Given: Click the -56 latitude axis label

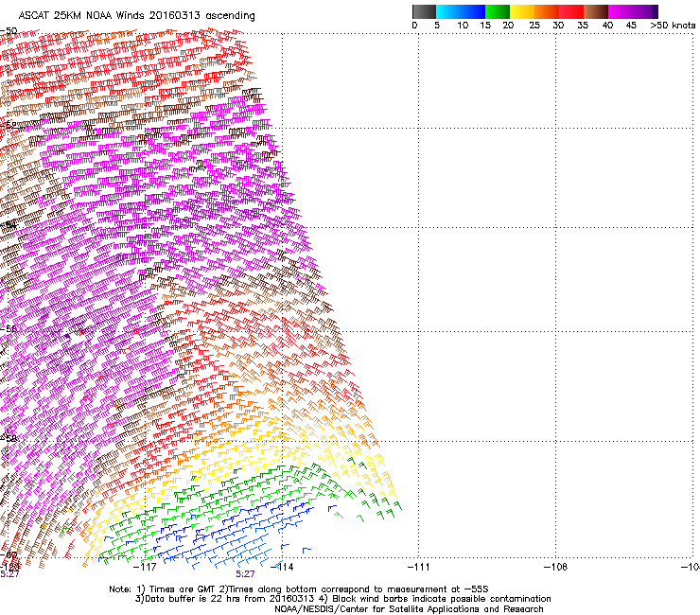Looking at the screenshot, I should pyautogui.click(x=9, y=328).
